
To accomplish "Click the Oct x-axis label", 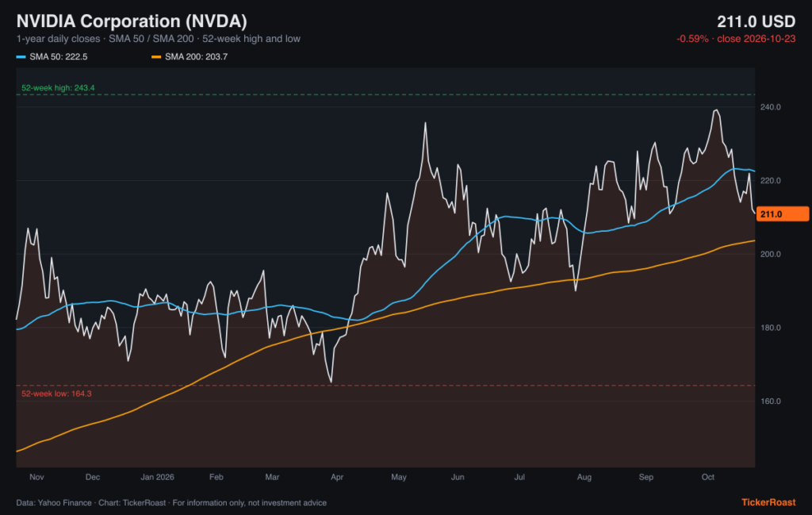I will [x=708, y=477].
